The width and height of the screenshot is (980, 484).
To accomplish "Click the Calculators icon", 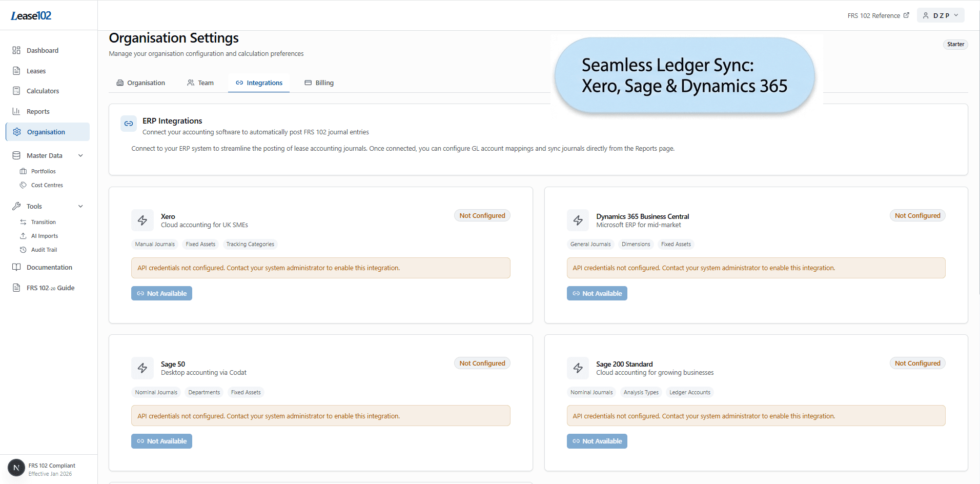I will click(x=16, y=91).
